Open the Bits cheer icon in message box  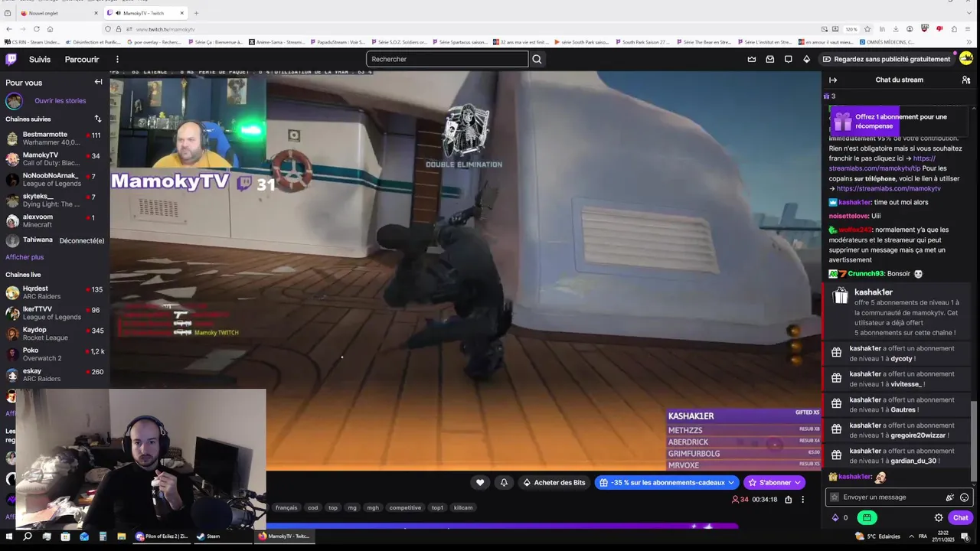950,497
